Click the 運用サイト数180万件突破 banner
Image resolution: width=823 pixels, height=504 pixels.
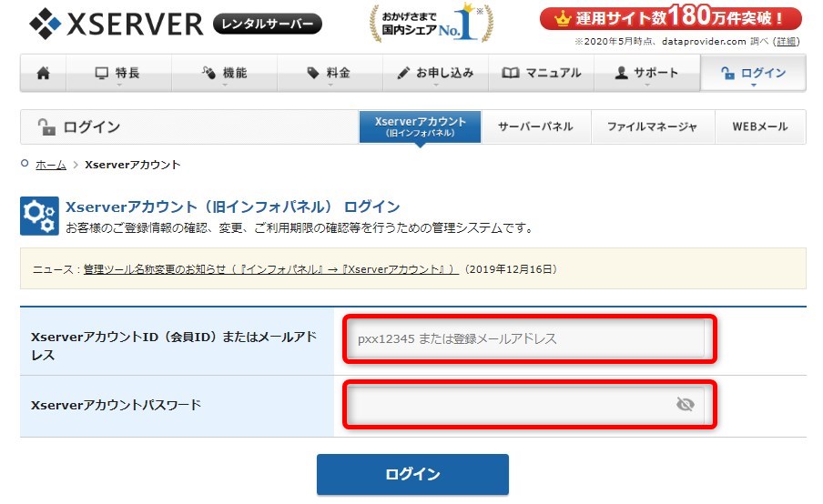tap(670, 17)
